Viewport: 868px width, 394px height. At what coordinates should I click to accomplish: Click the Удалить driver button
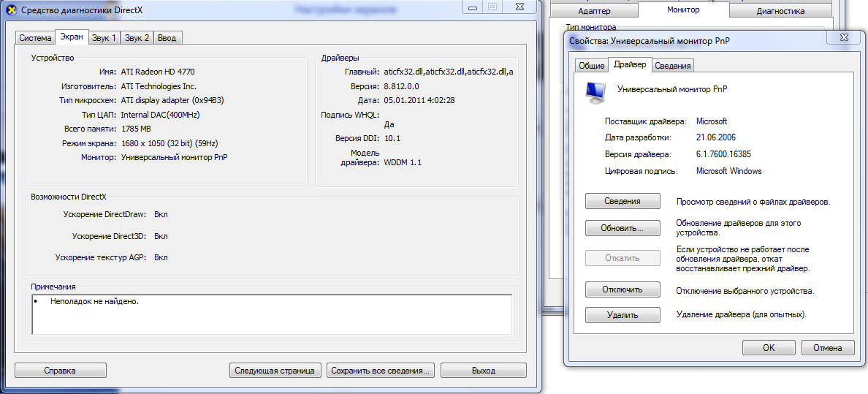623,315
